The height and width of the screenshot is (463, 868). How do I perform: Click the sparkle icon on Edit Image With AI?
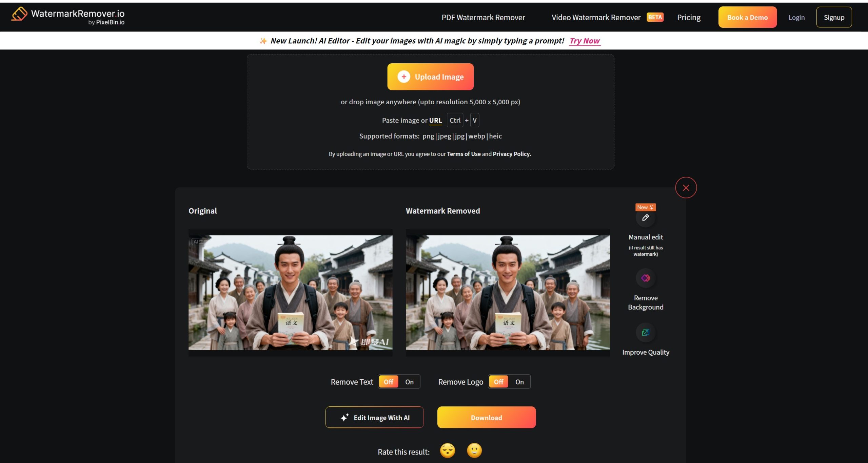tap(345, 417)
